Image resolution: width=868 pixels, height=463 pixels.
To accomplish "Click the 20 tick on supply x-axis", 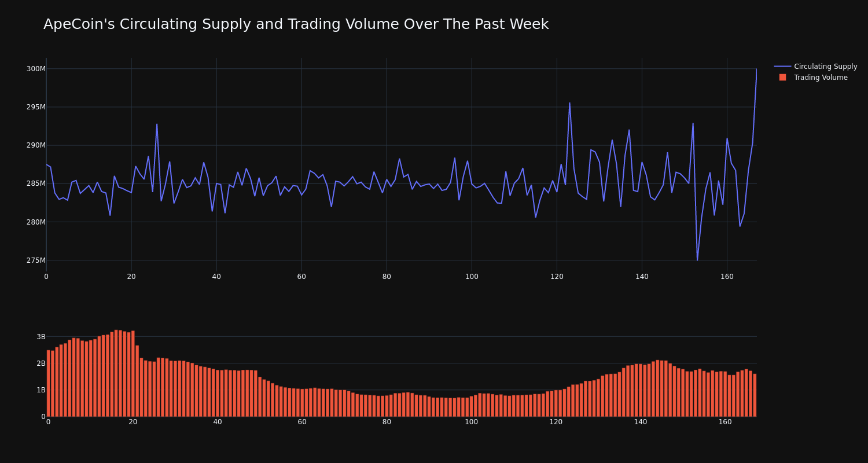I will [x=131, y=277].
